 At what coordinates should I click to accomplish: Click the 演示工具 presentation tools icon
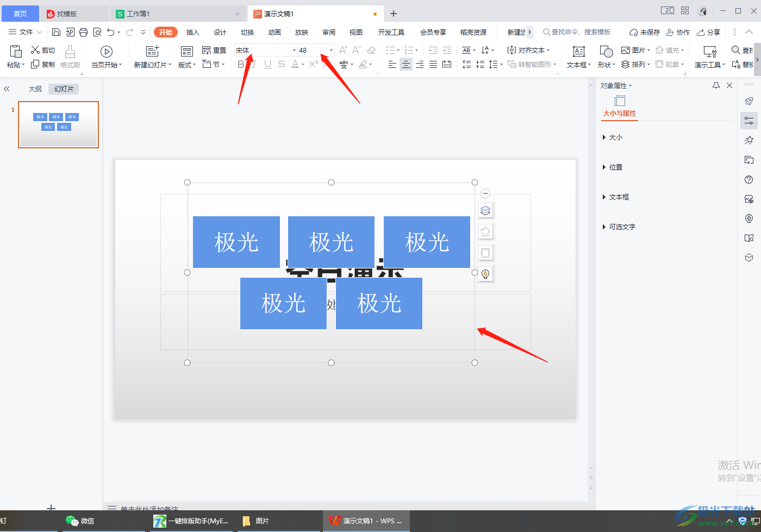709,51
